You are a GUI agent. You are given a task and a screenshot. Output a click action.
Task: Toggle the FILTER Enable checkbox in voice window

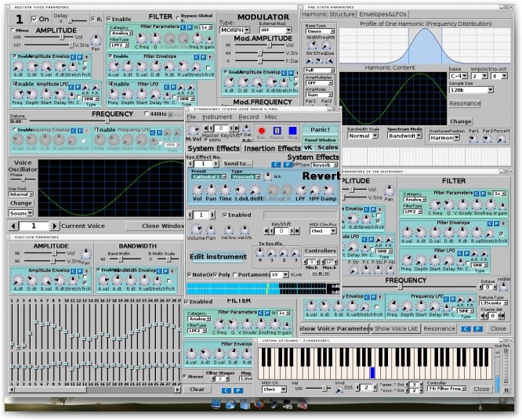[108, 19]
